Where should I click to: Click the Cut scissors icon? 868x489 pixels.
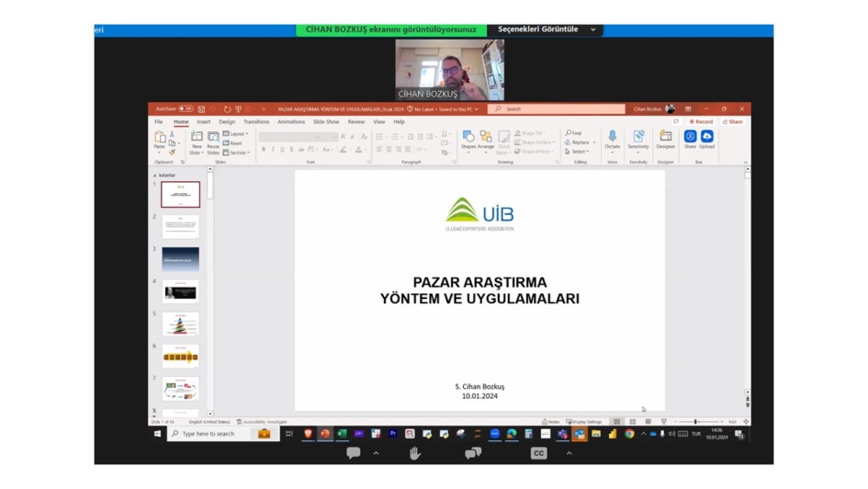(x=172, y=134)
